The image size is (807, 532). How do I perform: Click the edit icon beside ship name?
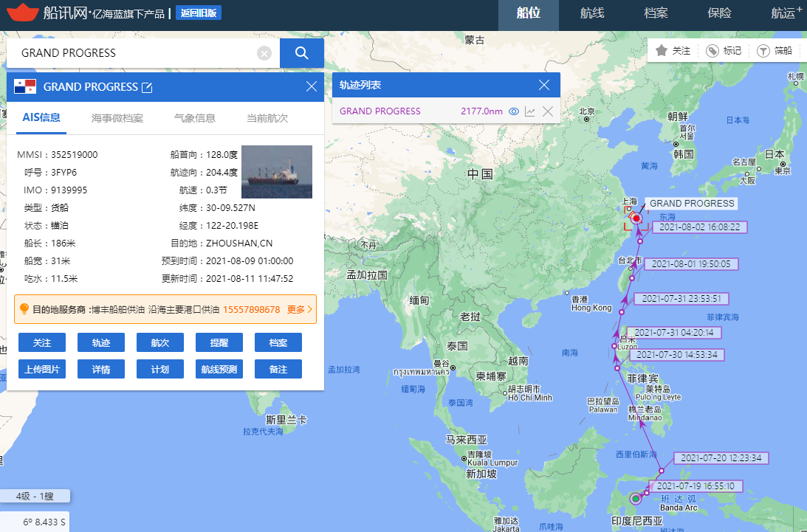pyautogui.click(x=147, y=87)
